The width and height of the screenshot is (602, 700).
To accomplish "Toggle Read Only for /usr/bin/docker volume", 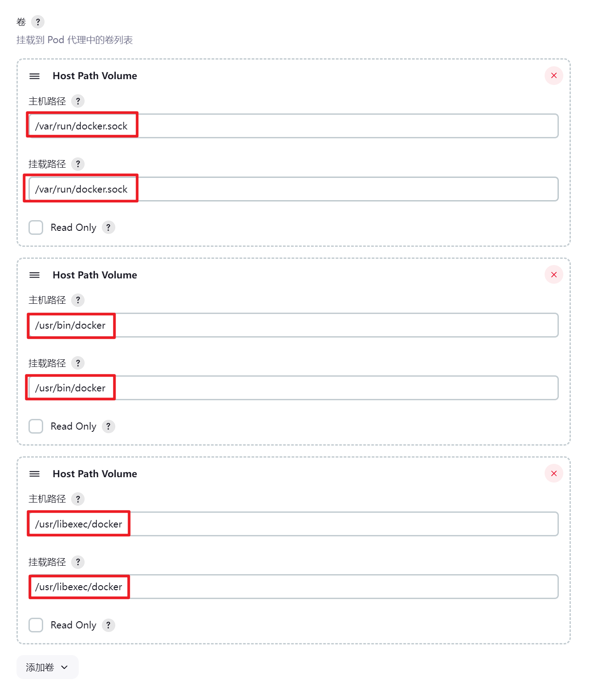I will point(36,426).
